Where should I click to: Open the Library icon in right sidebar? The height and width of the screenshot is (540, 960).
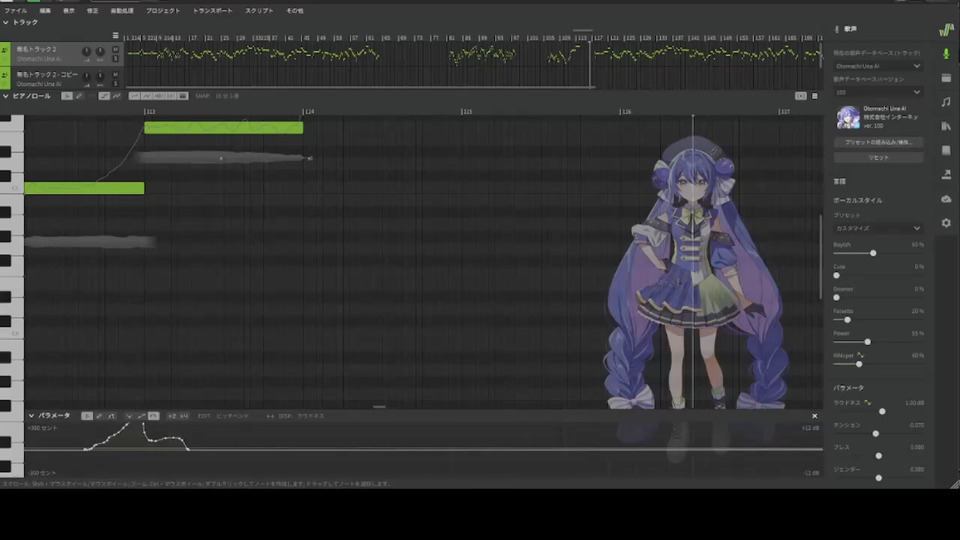(946, 126)
